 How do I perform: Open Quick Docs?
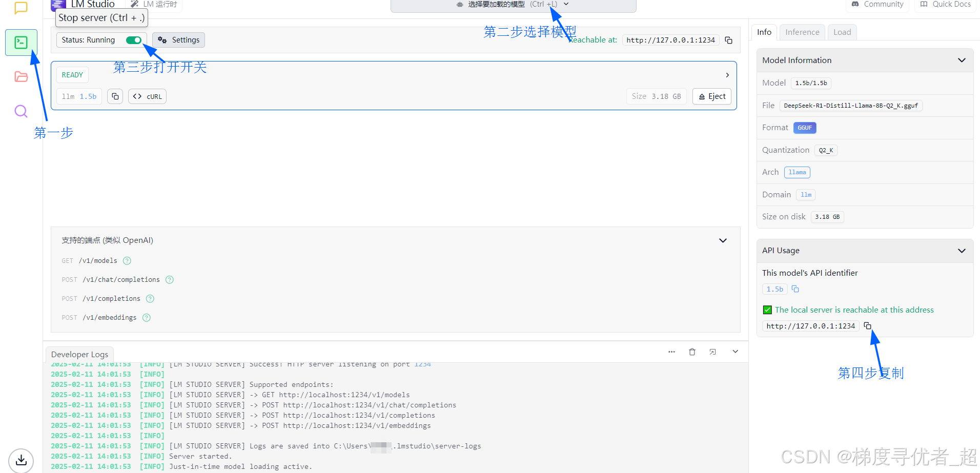pos(946,5)
